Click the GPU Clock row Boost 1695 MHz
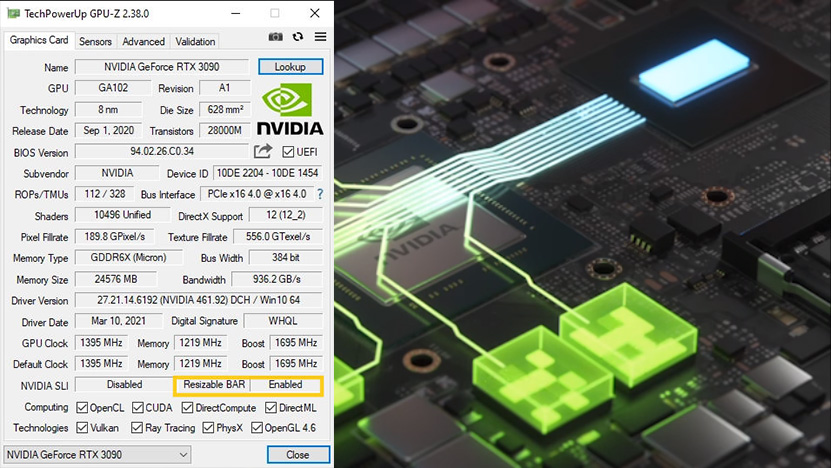The width and height of the screenshot is (831, 468). [296, 343]
